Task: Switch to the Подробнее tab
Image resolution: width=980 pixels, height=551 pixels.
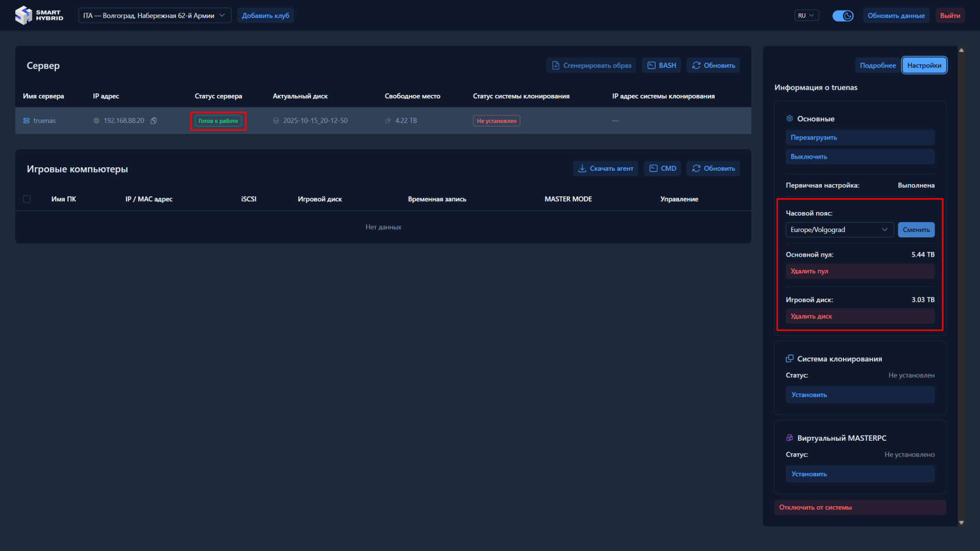Action: [x=877, y=65]
